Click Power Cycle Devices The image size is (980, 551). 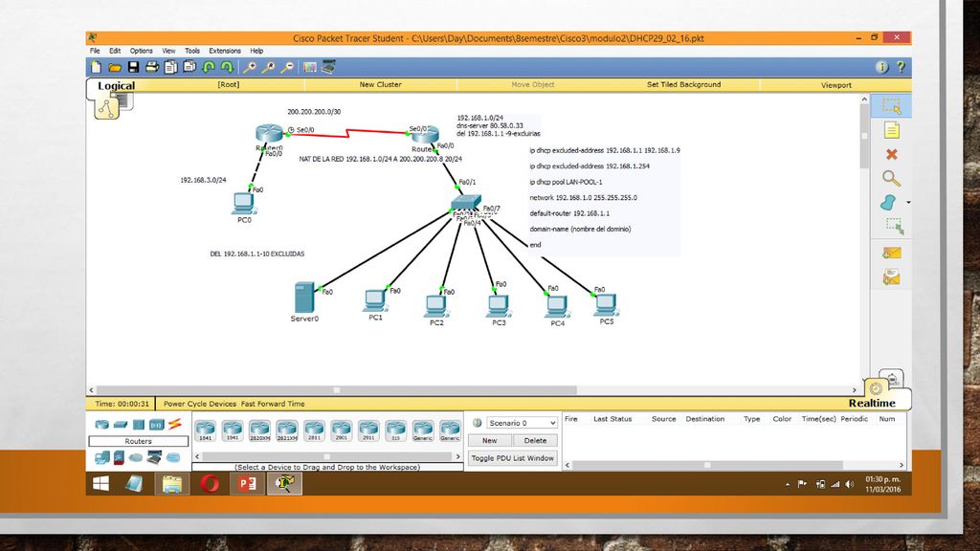pos(200,404)
